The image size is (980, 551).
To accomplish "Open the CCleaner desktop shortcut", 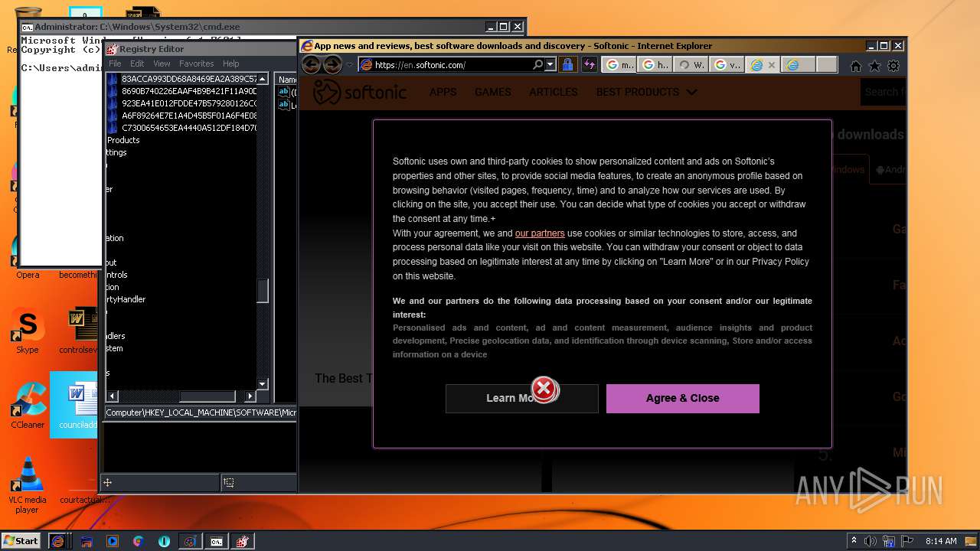I will (28, 404).
